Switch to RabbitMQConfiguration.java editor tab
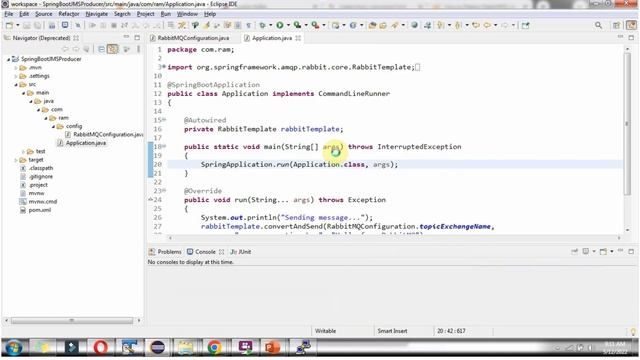The height and width of the screenshot is (360, 640). pyautogui.click(x=189, y=38)
